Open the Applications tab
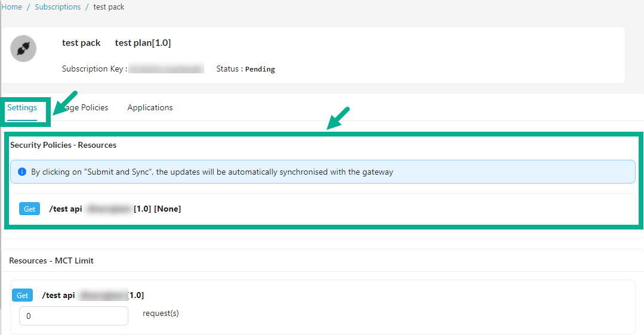644x335 pixels. coord(150,107)
